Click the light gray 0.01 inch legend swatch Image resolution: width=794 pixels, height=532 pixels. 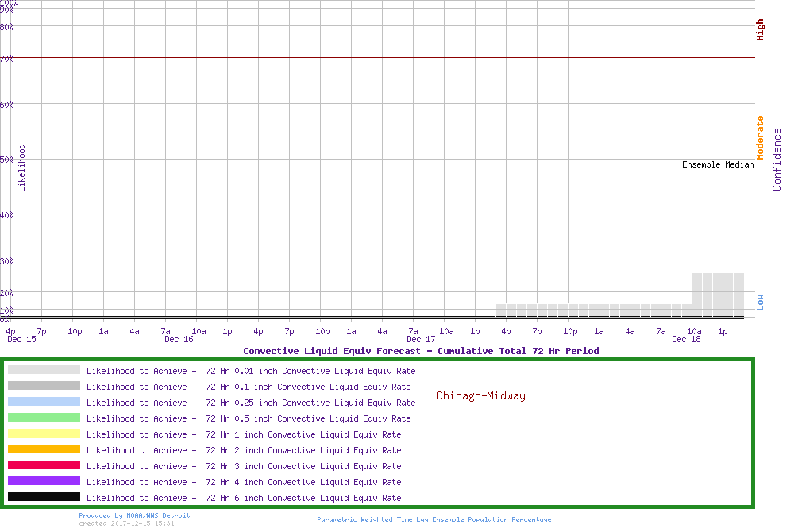pyautogui.click(x=44, y=370)
